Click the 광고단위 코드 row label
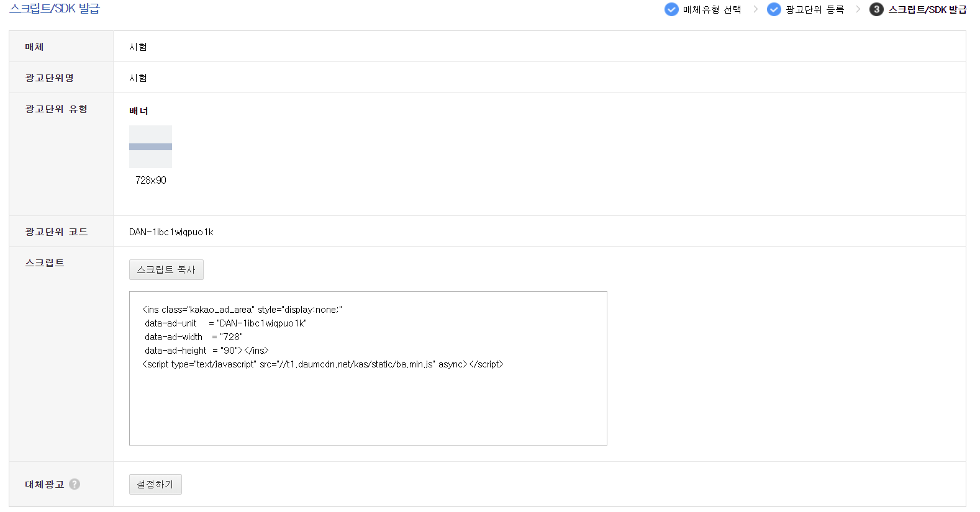 (57, 231)
